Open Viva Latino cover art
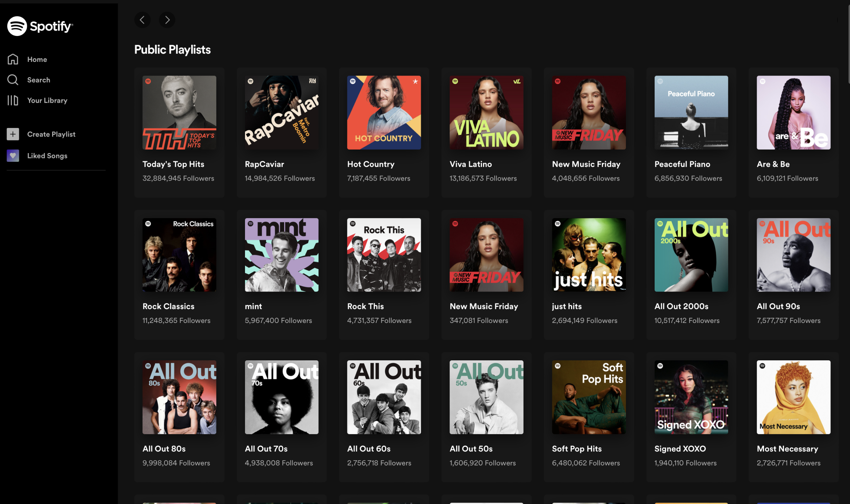The image size is (850, 504). click(x=487, y=113)
